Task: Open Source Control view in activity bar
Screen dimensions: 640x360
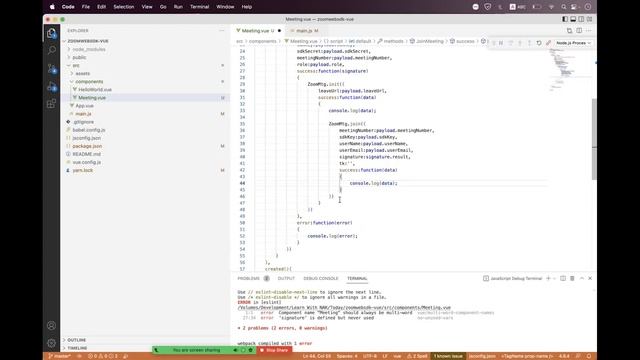Action: [x=51, y=68]
